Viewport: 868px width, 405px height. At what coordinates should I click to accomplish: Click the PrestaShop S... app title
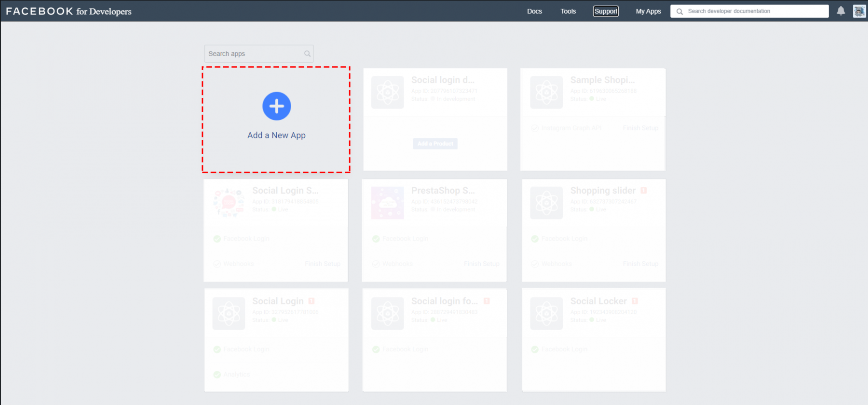pos(443,191)
